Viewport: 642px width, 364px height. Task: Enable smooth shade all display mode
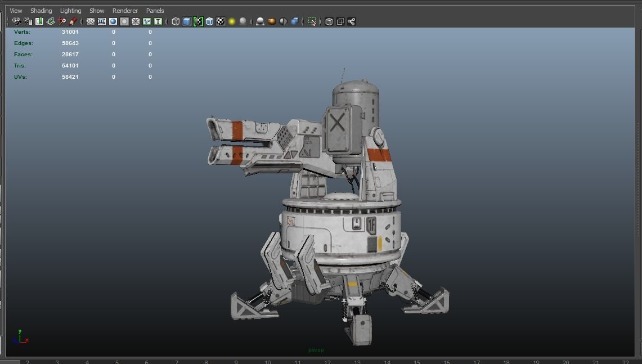coord(186,21)
